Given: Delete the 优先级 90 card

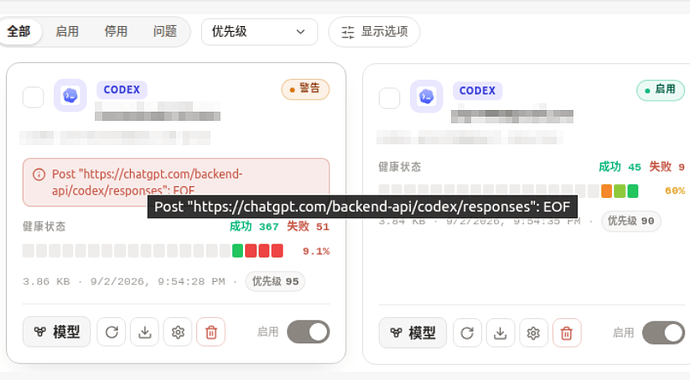Looking at the screenshot, I should [567, 333].
